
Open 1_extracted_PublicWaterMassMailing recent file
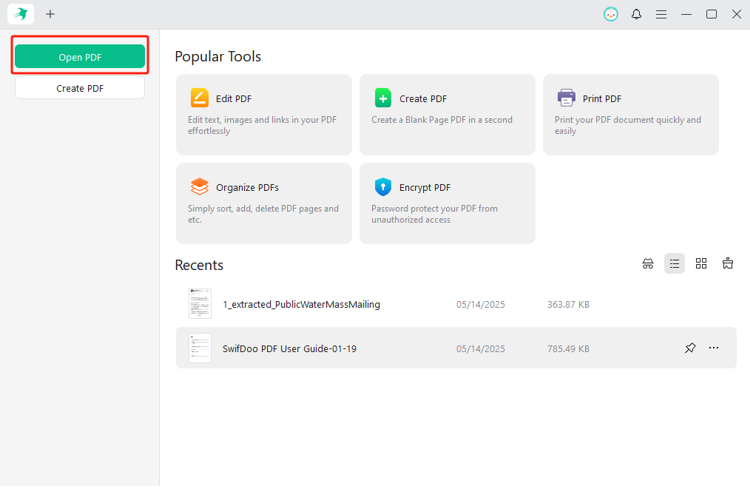pyautogui.click(x=456, y=304)
